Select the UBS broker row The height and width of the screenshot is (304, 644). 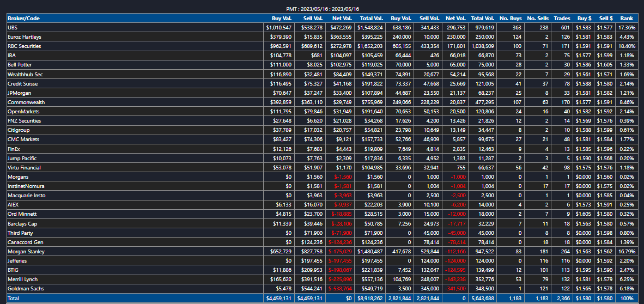[322, 28]
